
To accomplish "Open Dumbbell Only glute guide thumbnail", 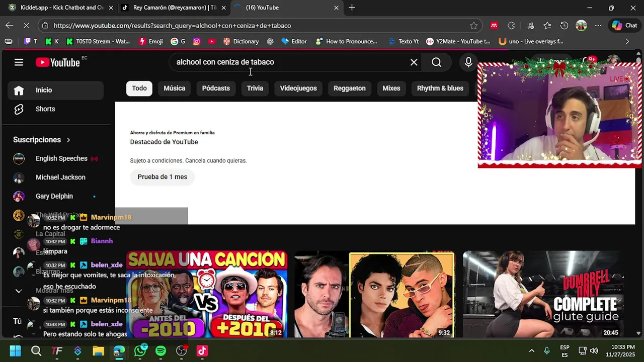I will pos(543,294).
